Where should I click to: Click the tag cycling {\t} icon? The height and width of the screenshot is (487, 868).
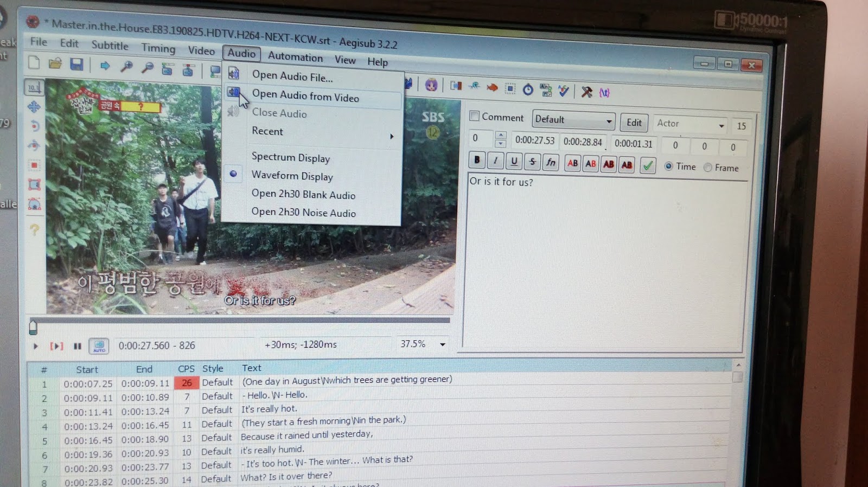[x=604, y=93]
